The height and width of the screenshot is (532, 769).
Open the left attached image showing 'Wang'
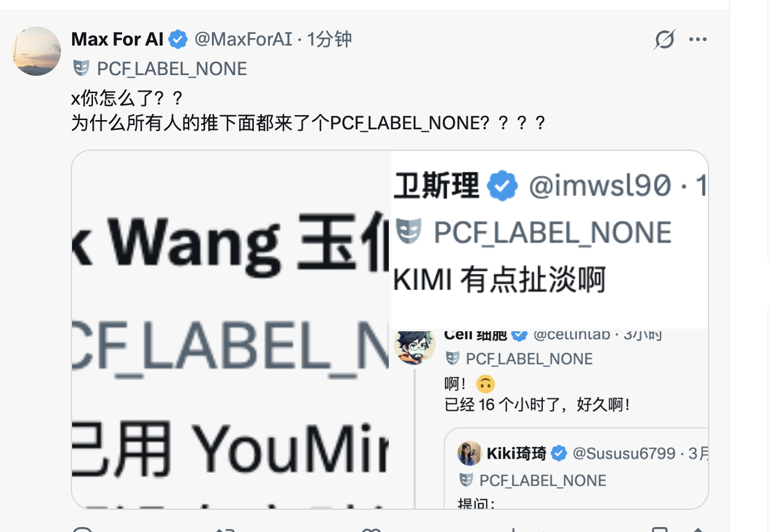[230, 329]
